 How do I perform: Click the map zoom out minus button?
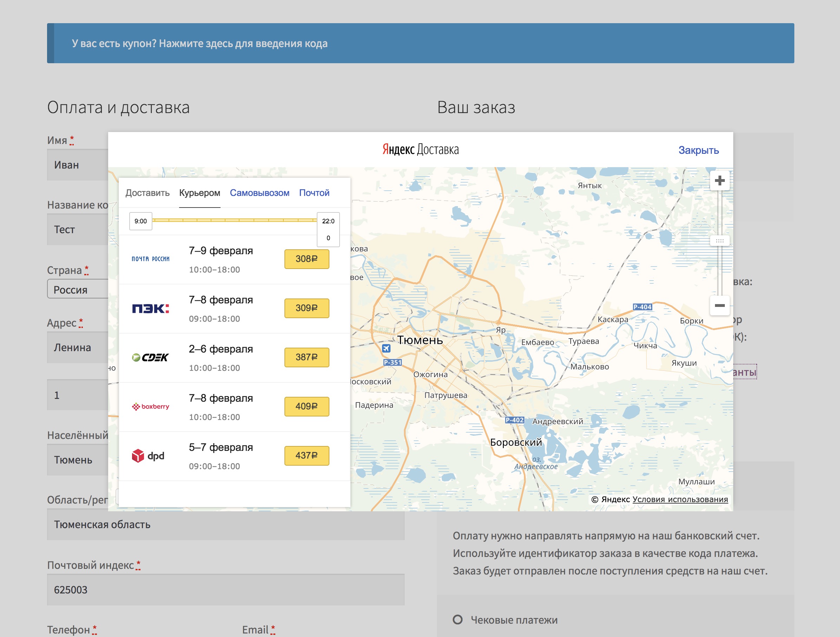tap(719, 306)
